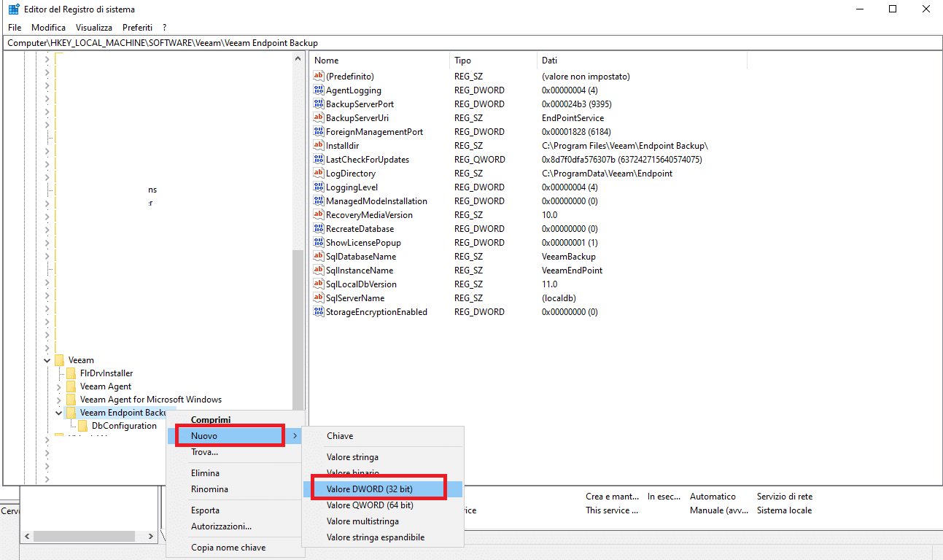Screen dimensions: 943x560
Task: Select the FlrDrvInstaller folder icon
Action: pyautogui.click(x=71, y=373)
